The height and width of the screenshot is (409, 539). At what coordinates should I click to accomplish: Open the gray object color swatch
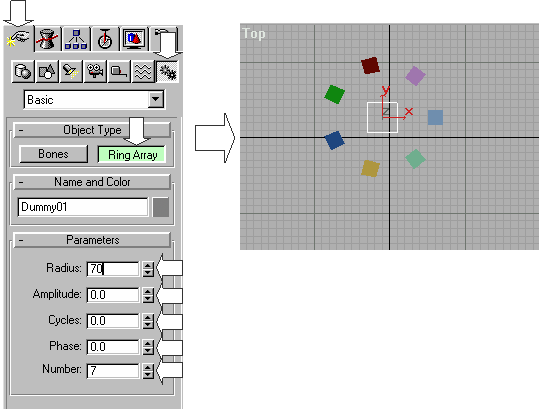coord(161,207)
